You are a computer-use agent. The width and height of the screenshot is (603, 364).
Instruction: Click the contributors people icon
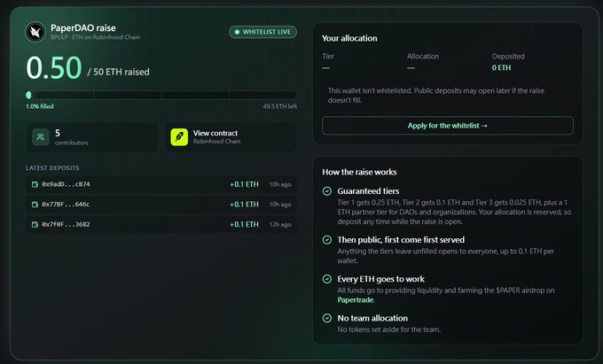[x=41, y=137]
